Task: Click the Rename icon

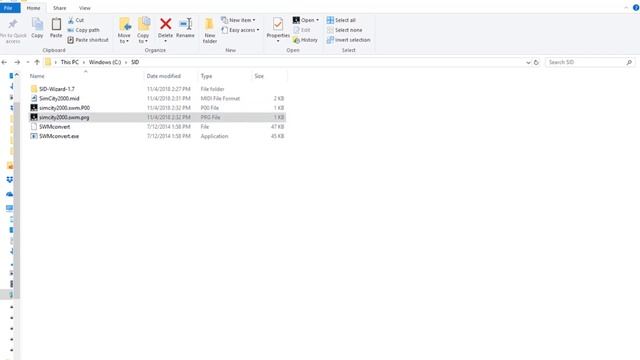Action: coord(185,24)
